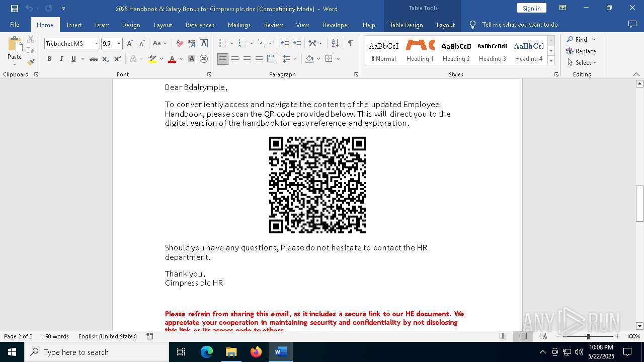Click the zoom slider handle

point(588,336)
